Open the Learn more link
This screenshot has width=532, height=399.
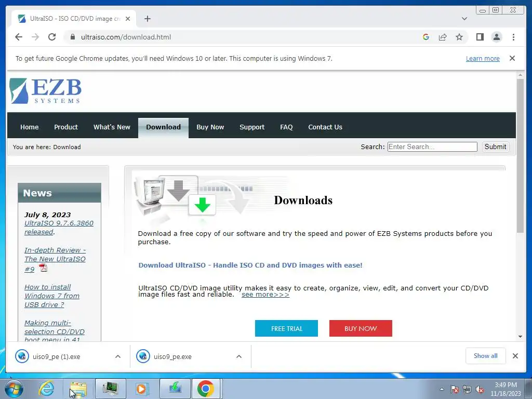483,58
